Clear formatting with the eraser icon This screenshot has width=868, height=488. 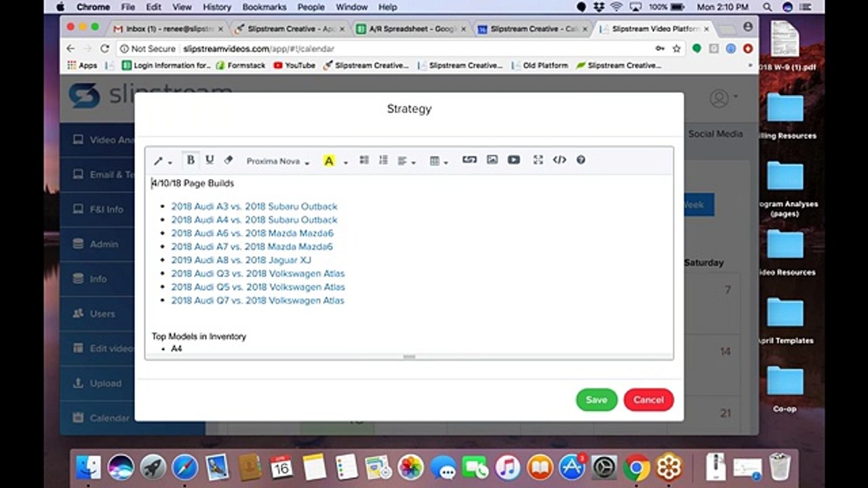click(x=229, y=160)
